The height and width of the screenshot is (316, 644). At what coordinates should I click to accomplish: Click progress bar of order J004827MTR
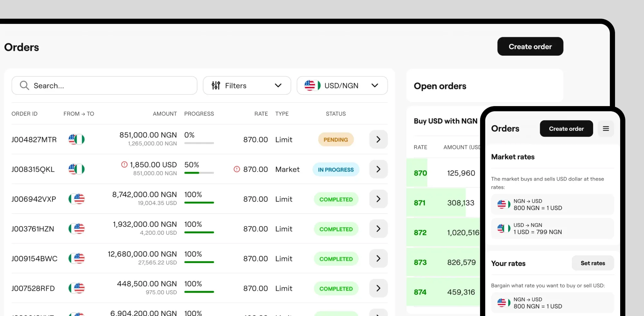pos(199,143)
